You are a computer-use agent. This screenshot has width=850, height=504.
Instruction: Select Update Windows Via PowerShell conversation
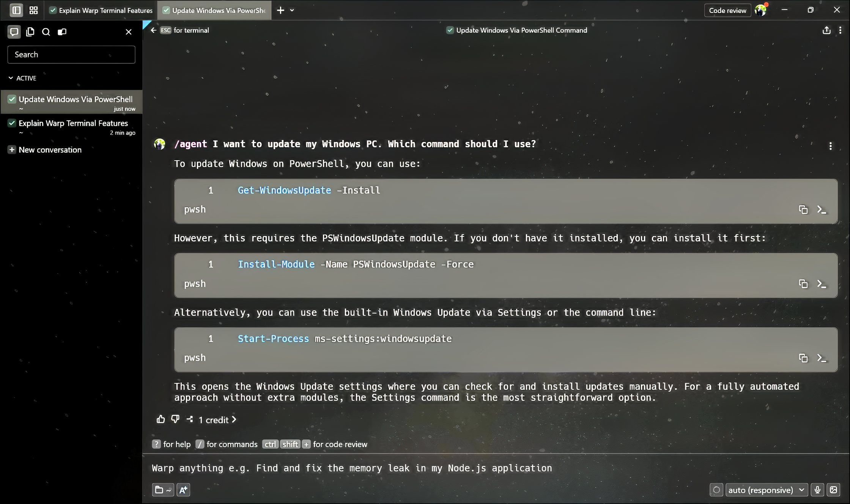tap(71, 102)
